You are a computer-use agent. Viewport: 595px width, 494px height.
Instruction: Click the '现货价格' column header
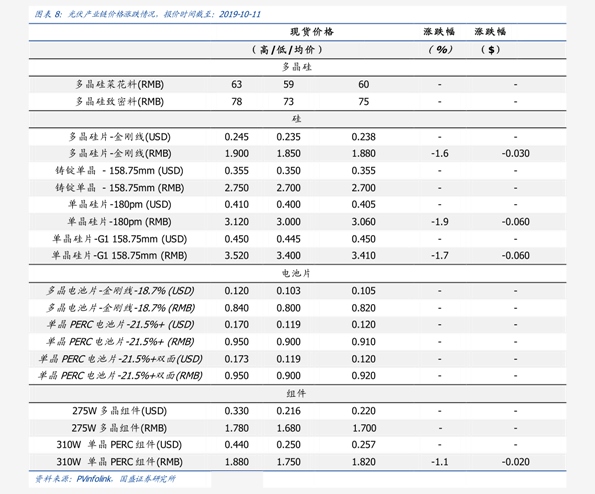(x=312, y=32)
